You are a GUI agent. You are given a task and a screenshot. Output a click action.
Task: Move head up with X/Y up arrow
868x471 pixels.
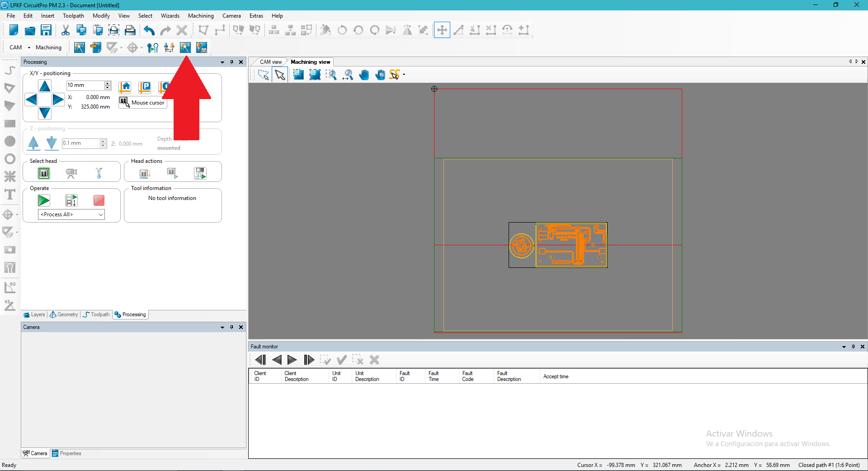coord(45,86)
